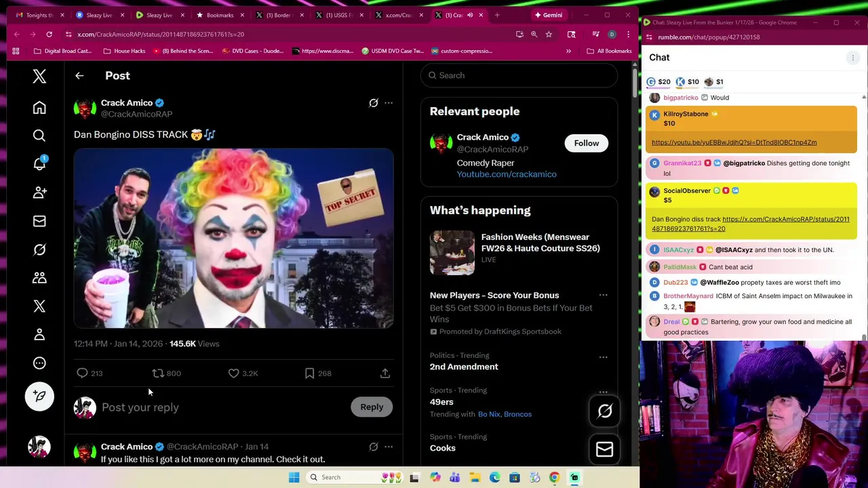This screenshot has width=868, height=488.
Task: Repost the Dan Bongino DISS TRACK post
Action: [x=166, y=373]
